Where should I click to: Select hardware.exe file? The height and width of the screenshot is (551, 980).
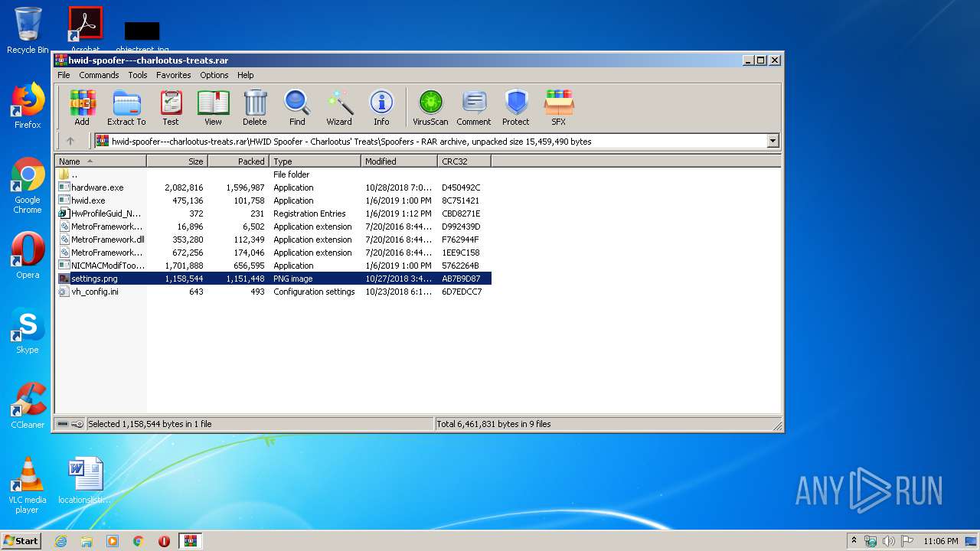coord(274,187)
